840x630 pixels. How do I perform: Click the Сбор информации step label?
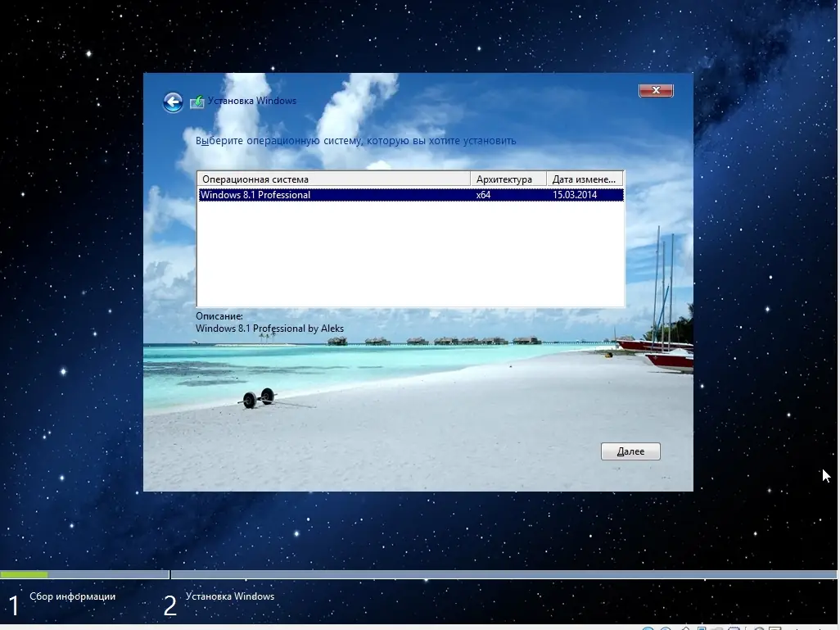point(72,596)
